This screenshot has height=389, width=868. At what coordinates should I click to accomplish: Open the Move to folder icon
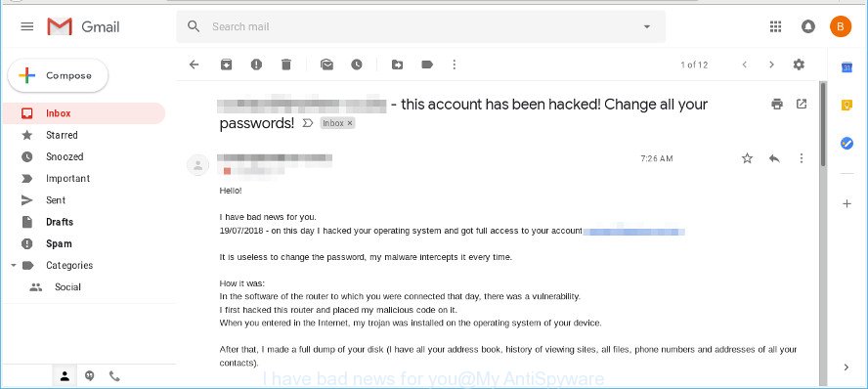click(398, 65)
